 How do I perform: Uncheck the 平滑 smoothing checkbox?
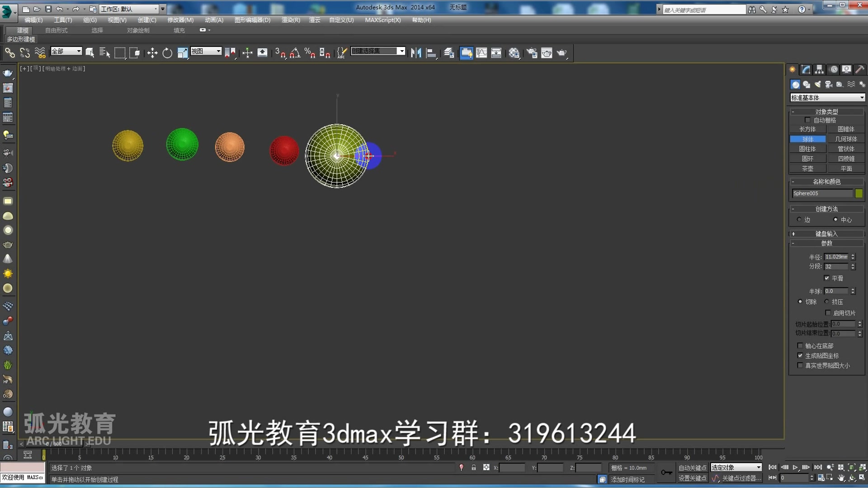coord(827,278)
